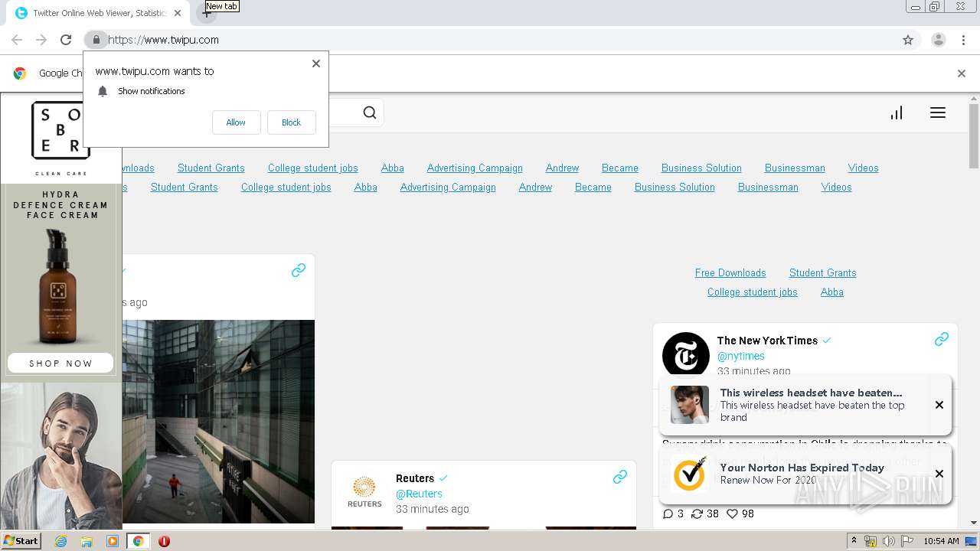980x551 pixels.
Task: Click the link icon above the building photo
Action: (299, 270)
